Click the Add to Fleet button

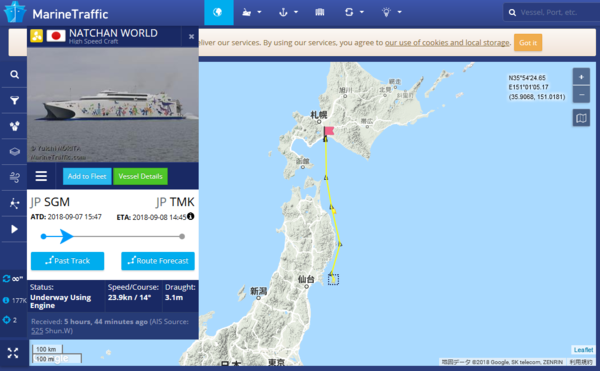pyautogui.click(x=87, y=176)
